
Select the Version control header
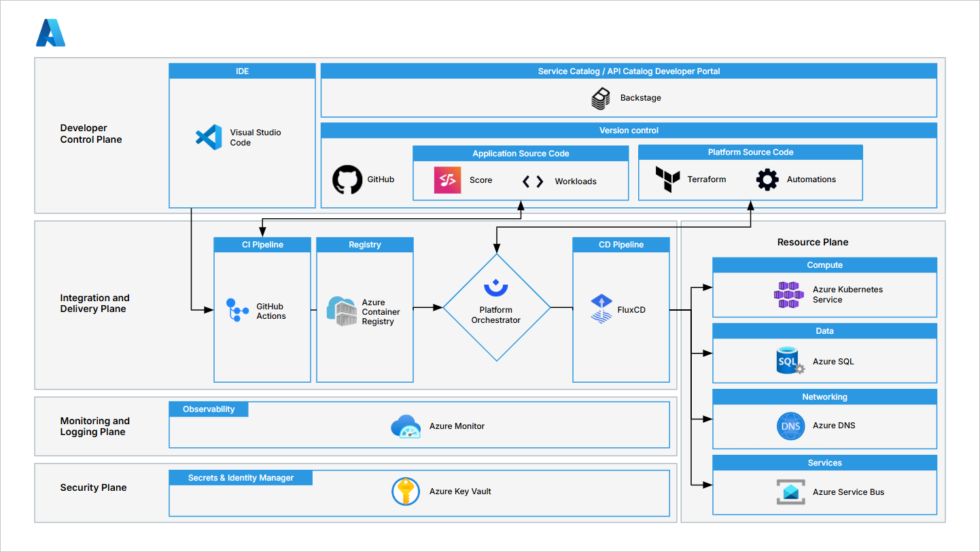(629, 130)
